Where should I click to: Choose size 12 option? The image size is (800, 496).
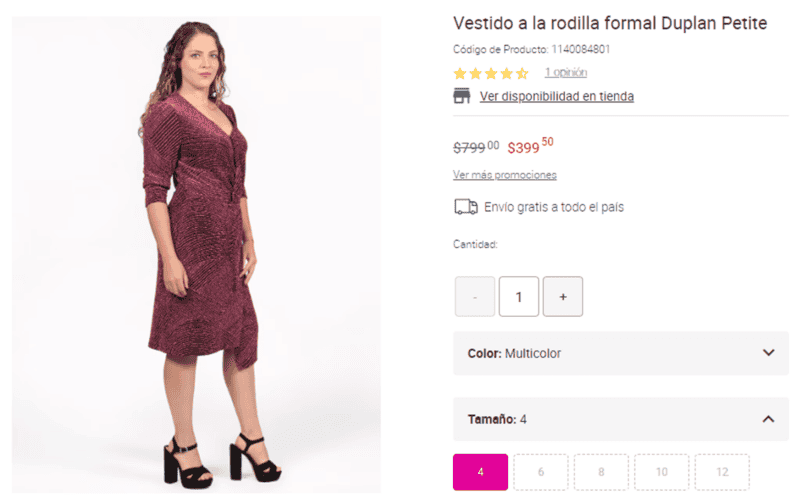click(720, 472)
